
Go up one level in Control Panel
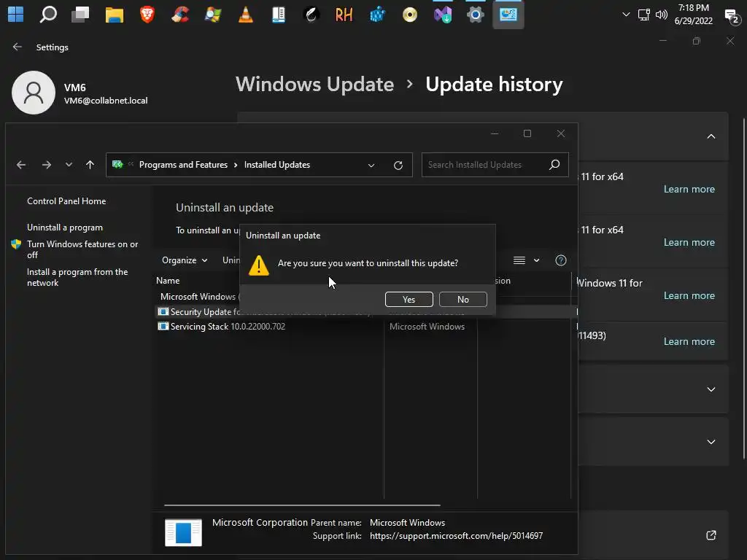pyautogui.click(x=90, y=165)
